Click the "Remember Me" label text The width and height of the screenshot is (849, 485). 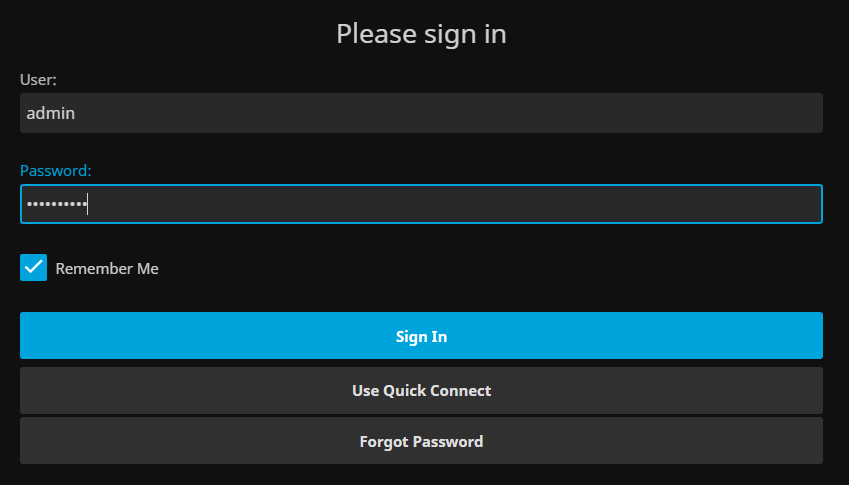(107, 268)
